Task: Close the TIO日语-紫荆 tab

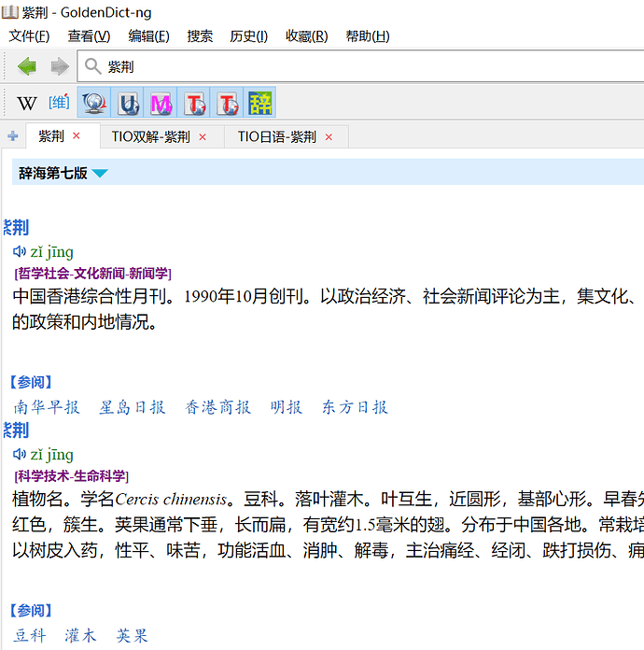Action: coord(328,137)
